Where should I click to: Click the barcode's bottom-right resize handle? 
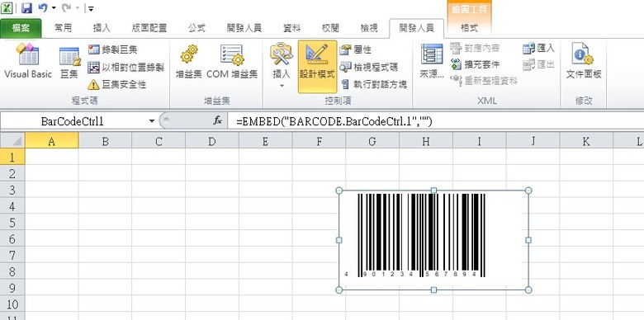[x=528, y=290]
